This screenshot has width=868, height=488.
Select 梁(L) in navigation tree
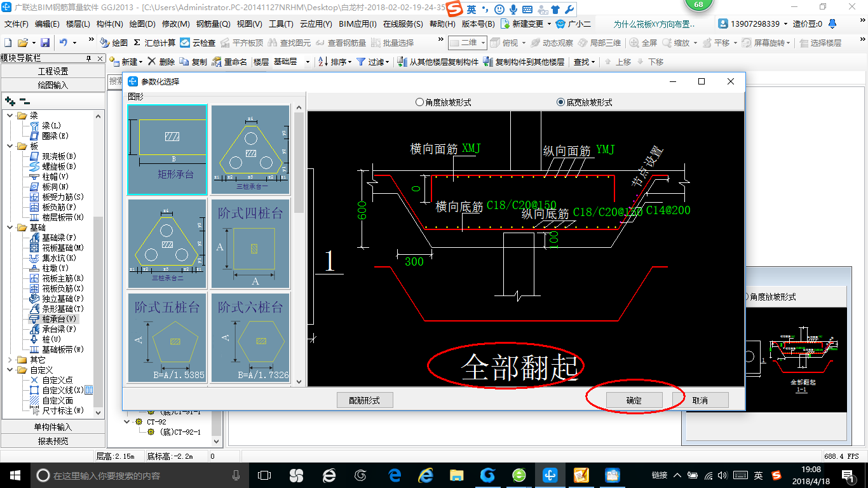(x=46, y=126)
